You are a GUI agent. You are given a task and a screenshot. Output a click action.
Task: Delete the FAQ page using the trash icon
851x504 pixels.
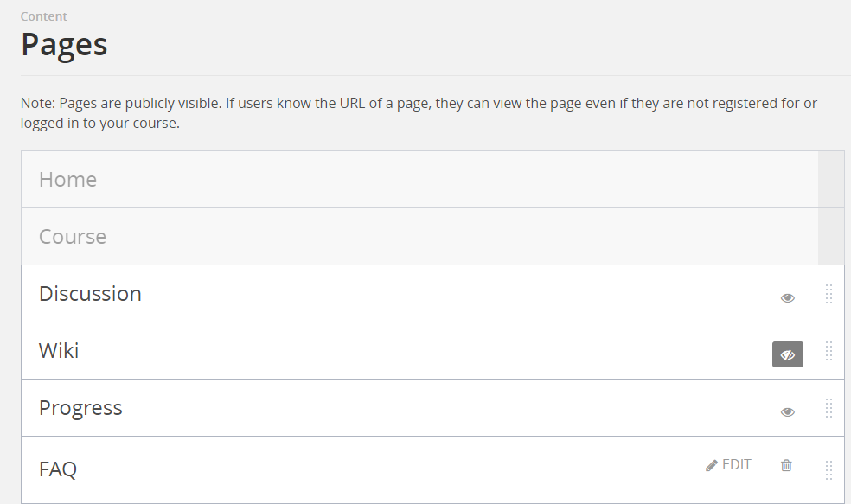[x=786, y=464]
